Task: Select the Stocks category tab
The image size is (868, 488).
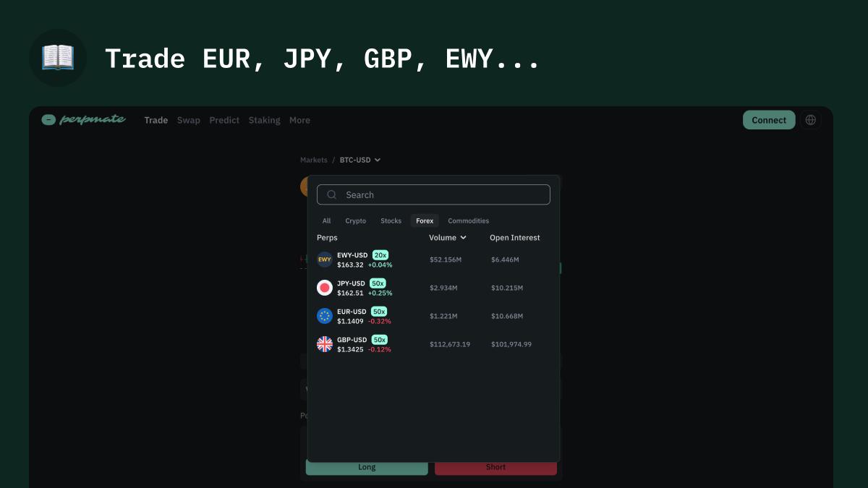Action: click(x=391, y=221)
